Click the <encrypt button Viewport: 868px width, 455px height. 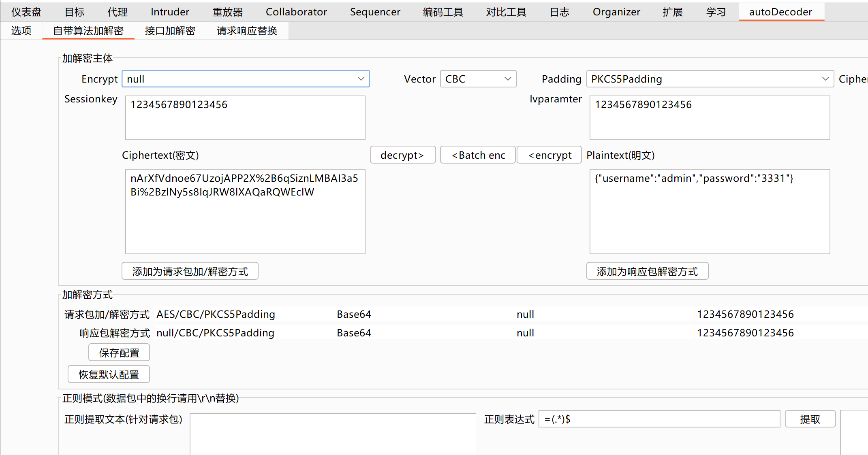point(549,155)
